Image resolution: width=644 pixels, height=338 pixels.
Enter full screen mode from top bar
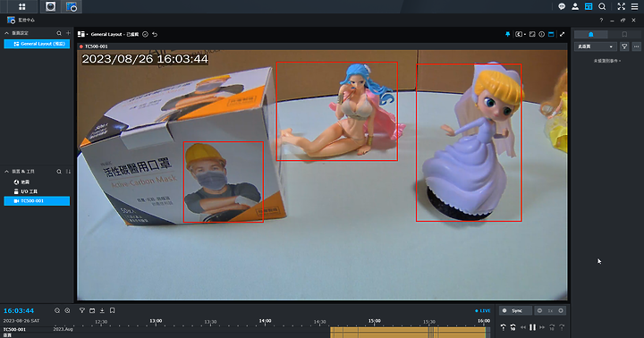[x=621, y=6]
